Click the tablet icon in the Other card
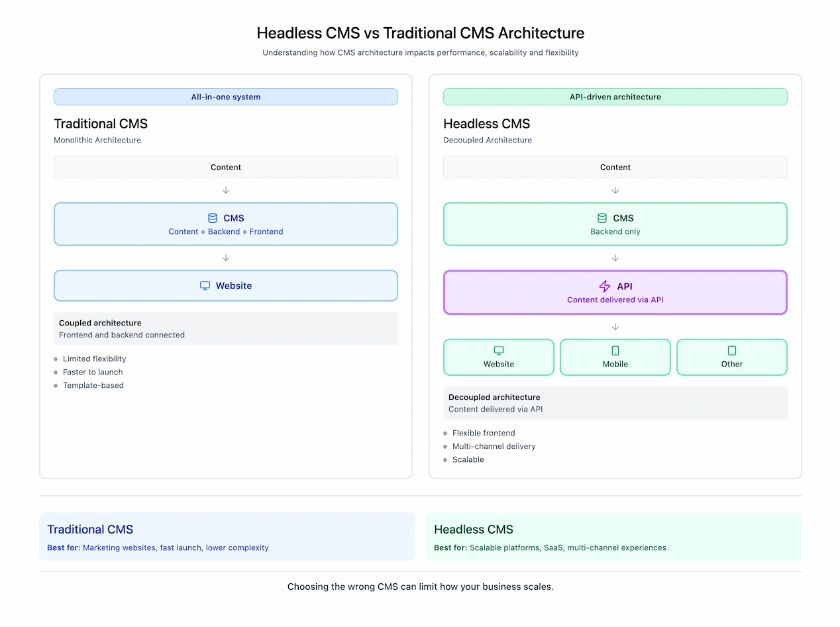 731,349
